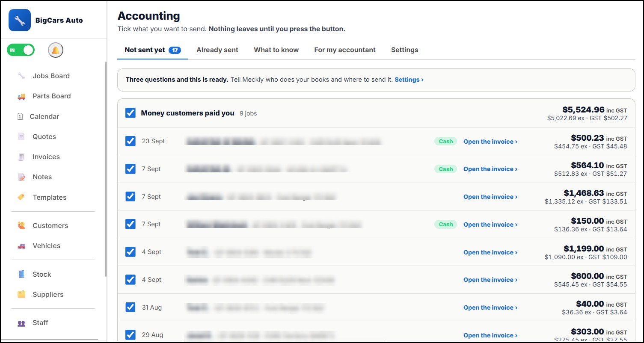Screen dimensions: 644x343
Task: Click the $5,524.96 inc GST total
Action: (594, 109)
